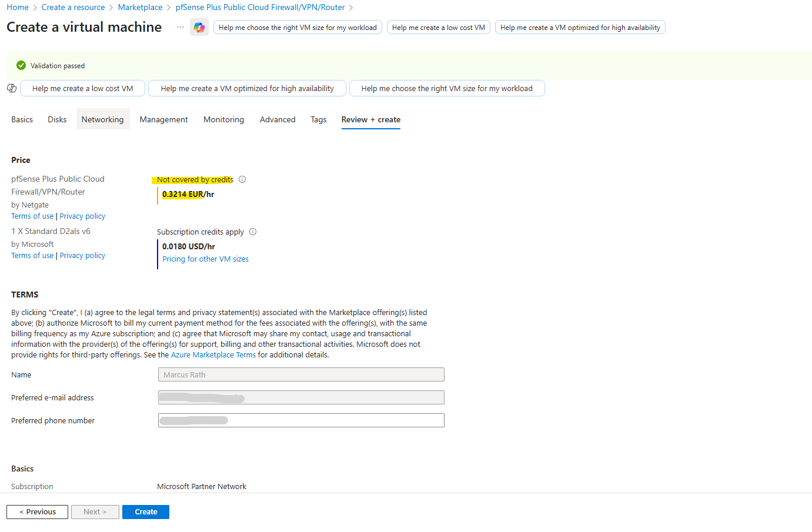Screen dimensions: 812x532
Task: Open pfSense Plus Public Cloud breadcrumb
Action: [x=260, y=7]
